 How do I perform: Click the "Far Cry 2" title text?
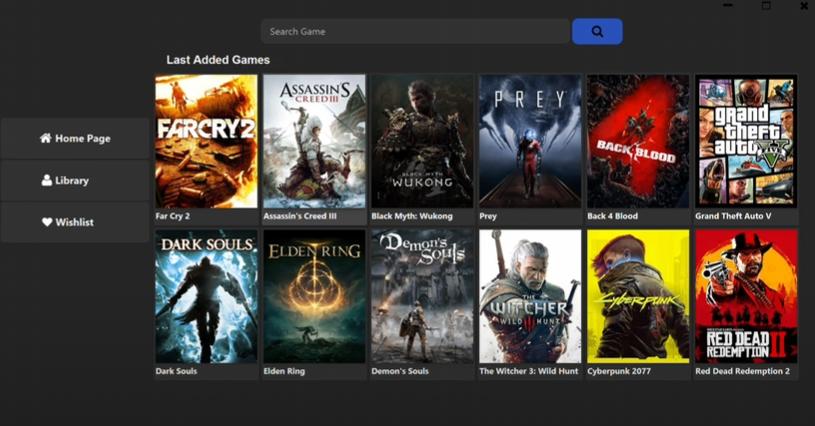[x=173, y=216]
